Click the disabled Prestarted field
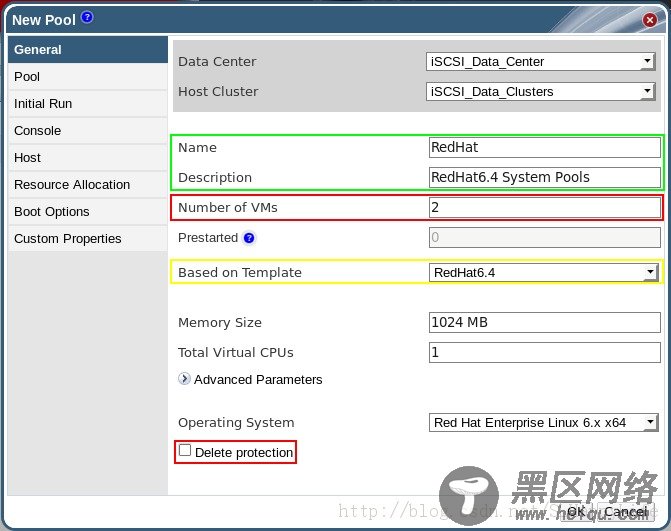Screen dimensions: 671x531 tap(545, 237)
